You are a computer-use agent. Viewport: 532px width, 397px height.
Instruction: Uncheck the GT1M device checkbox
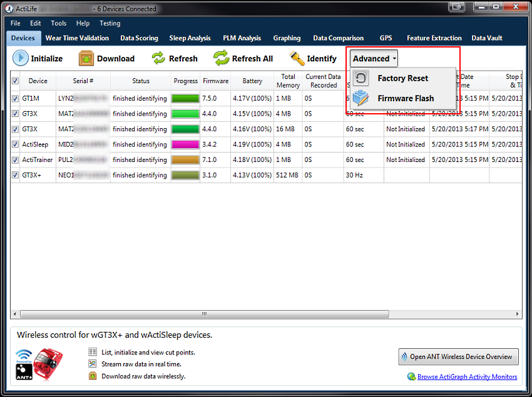[15, 98]
